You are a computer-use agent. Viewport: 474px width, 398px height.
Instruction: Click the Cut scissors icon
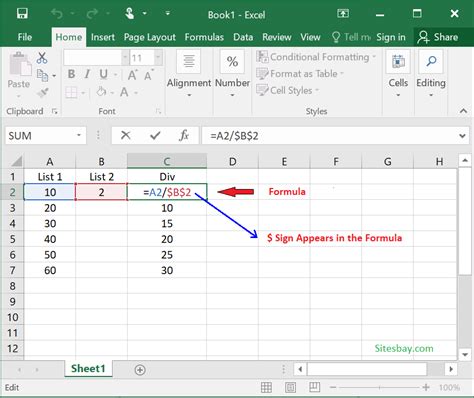pyautogui.click(x=42, y=58)
